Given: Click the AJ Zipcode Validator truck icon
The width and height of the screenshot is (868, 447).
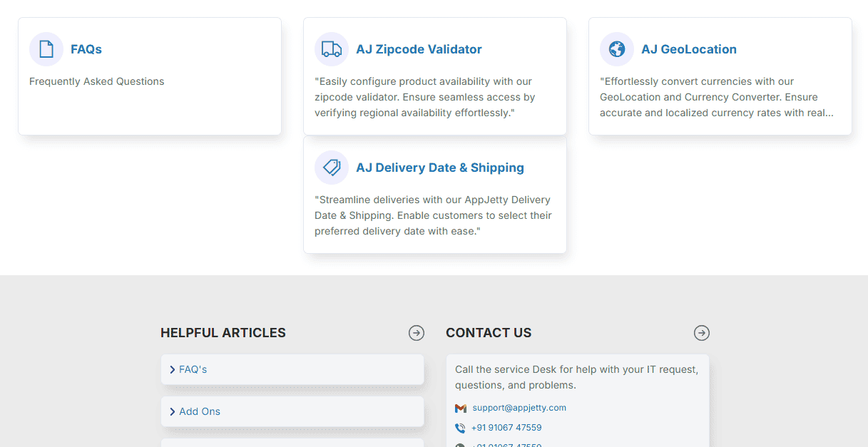Looking at the screenshot, I should click(x=332, y=49).
